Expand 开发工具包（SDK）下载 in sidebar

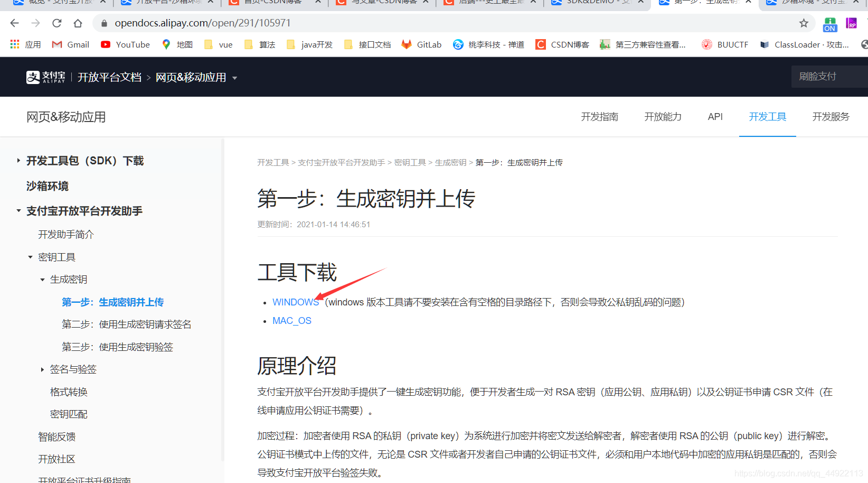click(x=18, y=160)
